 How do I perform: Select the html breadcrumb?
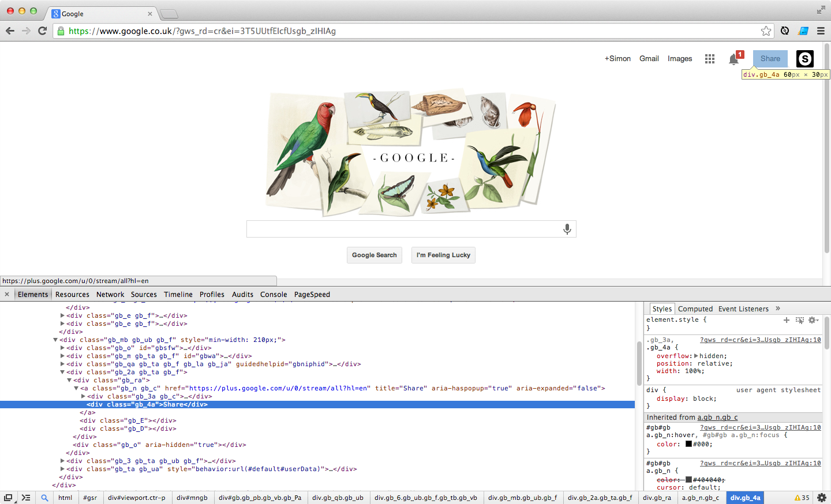tap(65, 498)
